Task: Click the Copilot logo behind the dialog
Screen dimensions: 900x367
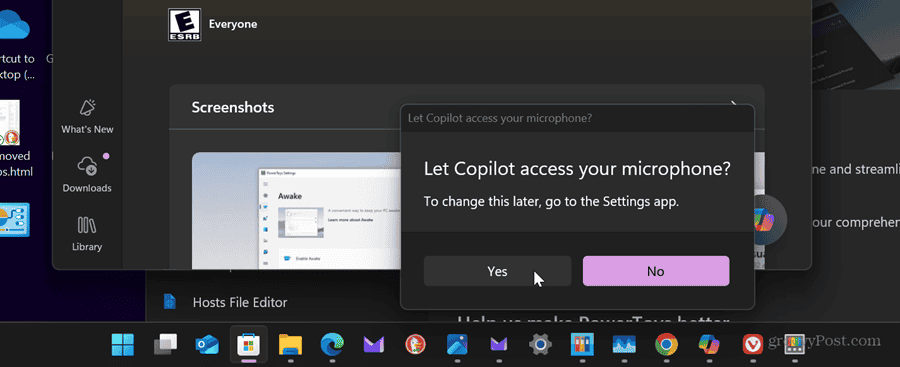Action: [765, 219]
